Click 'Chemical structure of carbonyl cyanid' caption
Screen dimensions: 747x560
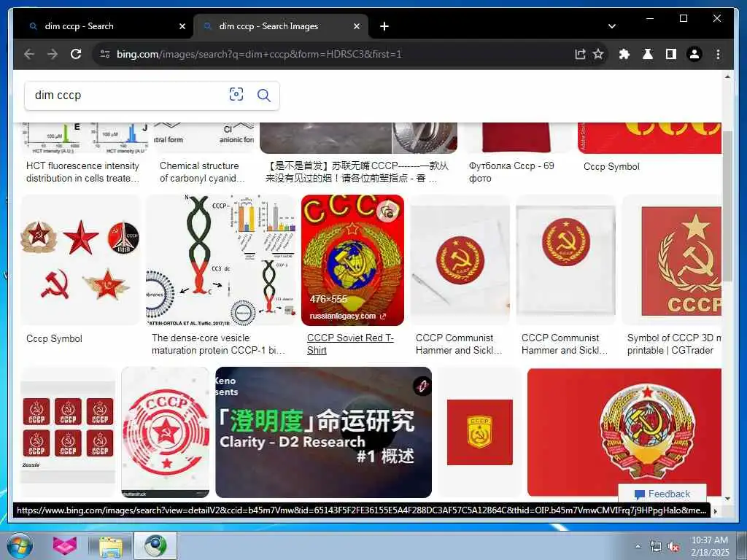click(202, 172)
